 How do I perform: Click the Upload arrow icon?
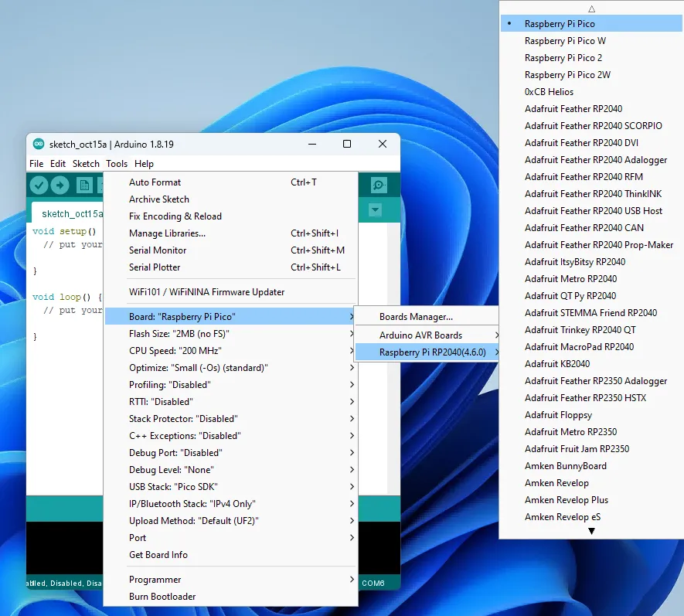point(60,185)
